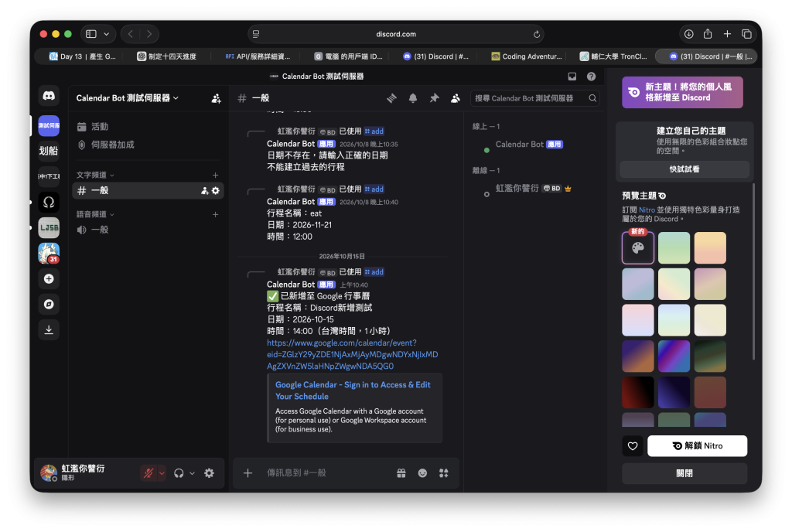Invite people icon next to server name

tap(216, 98)
